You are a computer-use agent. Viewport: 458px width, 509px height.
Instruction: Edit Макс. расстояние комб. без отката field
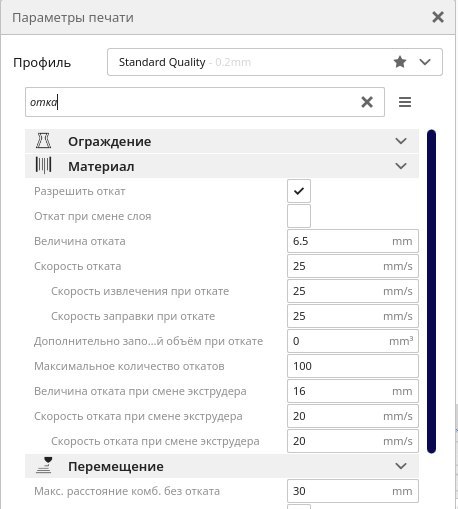pos(353,491)
